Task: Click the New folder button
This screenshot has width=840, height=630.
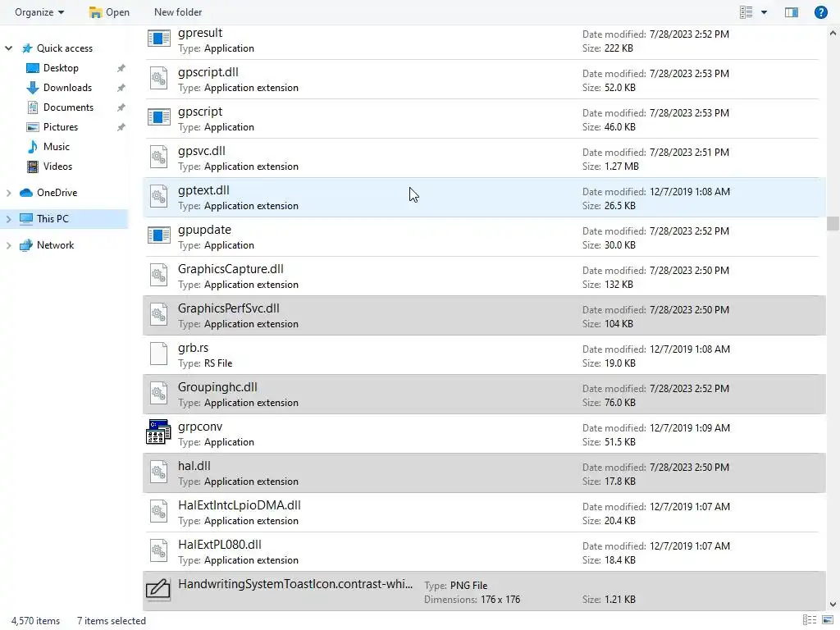Action: [x=178, y=12]
